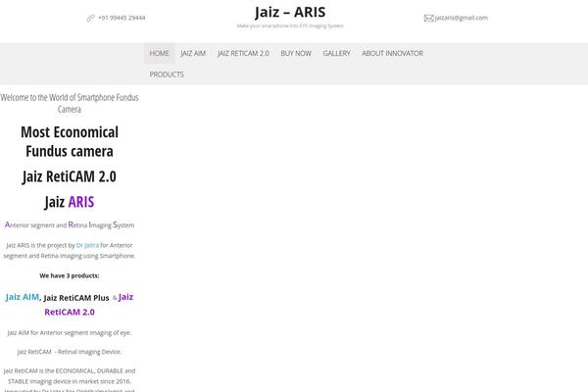588x392 pixels.
Task: Open the purple Jaiz RetiCAM 2.0 product link
Action: point(88,305)
